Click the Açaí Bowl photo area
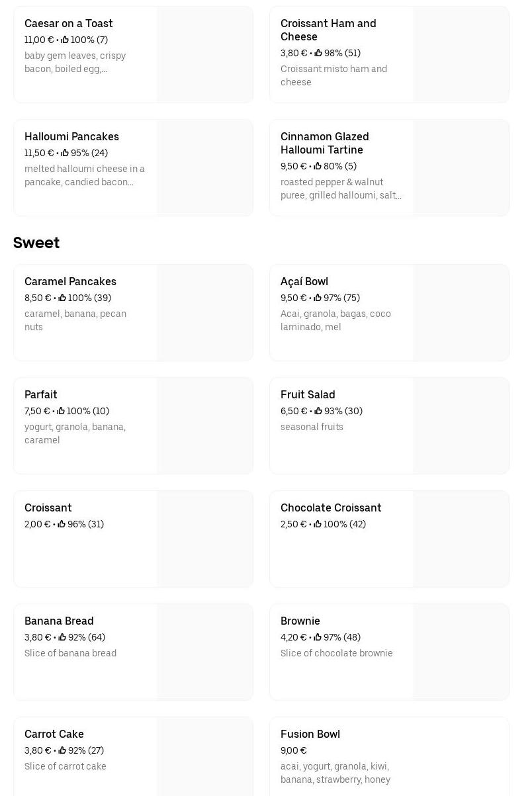 pos(461,313)
